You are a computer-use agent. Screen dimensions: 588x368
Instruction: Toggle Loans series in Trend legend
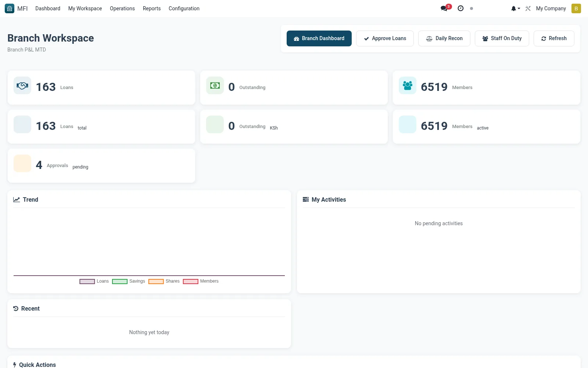pyautogui.click(x=94, y=281)
